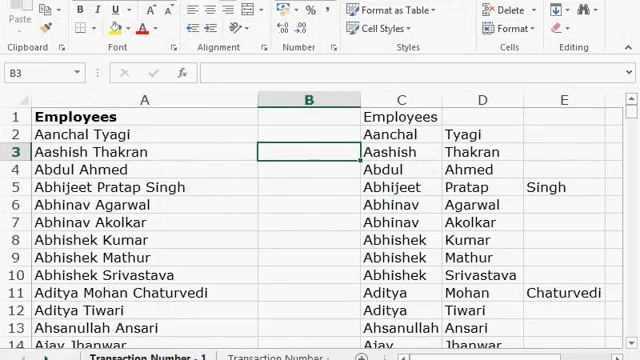This screenshot has width=640, height=360.
Task: Toggle bold formatting
Action: [x=80, y=10]
